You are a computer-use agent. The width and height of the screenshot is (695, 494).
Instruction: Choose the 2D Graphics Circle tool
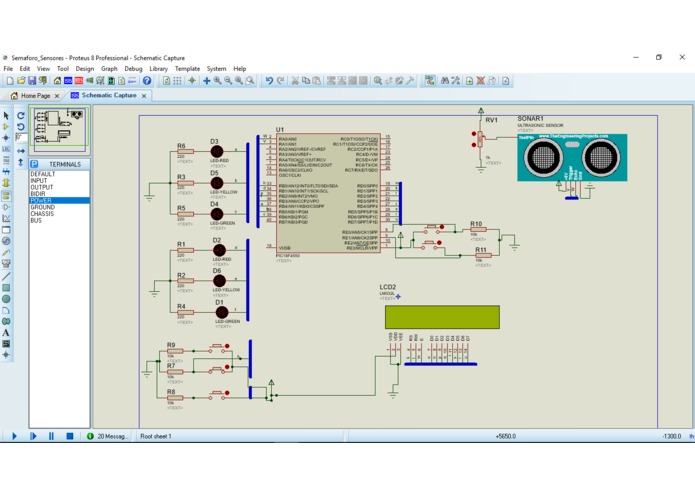tap(6, 299)
